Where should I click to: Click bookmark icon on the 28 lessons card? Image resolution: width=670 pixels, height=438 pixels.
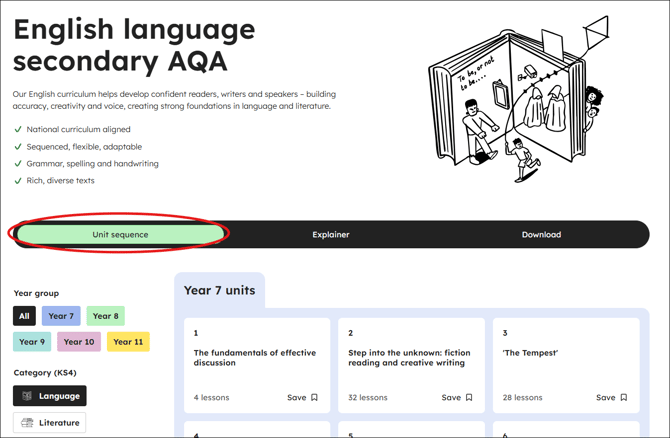pyautogui.click(x=624, y=397)
